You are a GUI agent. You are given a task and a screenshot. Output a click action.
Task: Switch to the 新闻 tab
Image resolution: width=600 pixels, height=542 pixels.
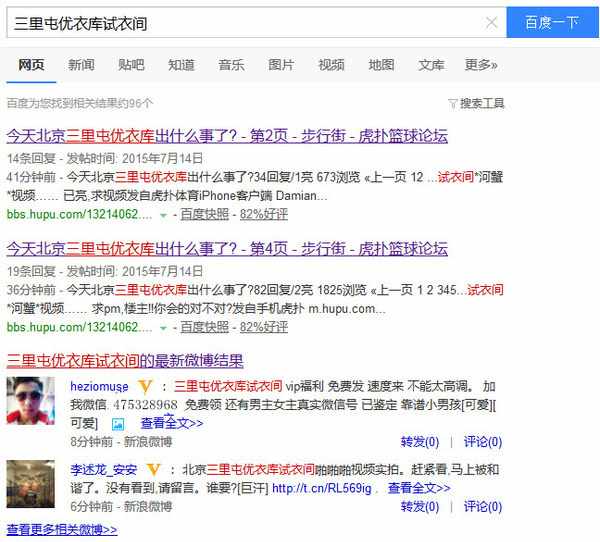81,65
